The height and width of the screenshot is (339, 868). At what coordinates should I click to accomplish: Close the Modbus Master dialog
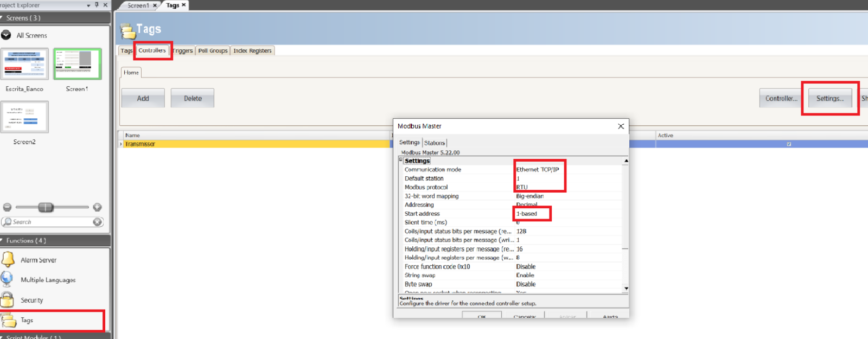click(621, 126)
